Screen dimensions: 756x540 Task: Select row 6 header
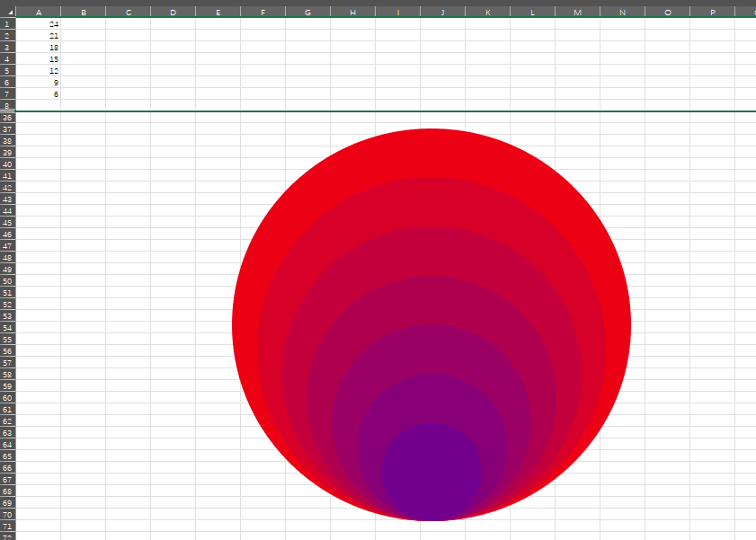pos(8,83)
